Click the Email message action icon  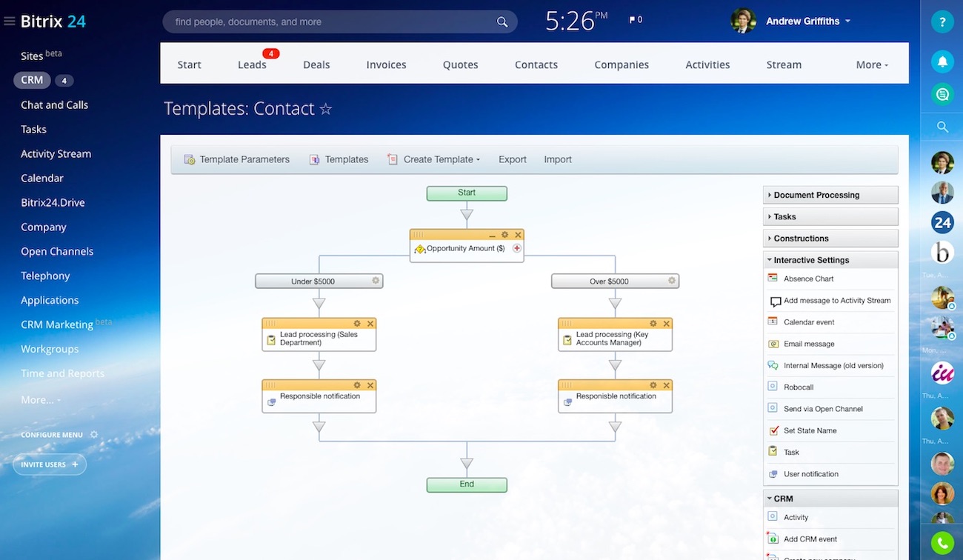[x=773, y=344]
